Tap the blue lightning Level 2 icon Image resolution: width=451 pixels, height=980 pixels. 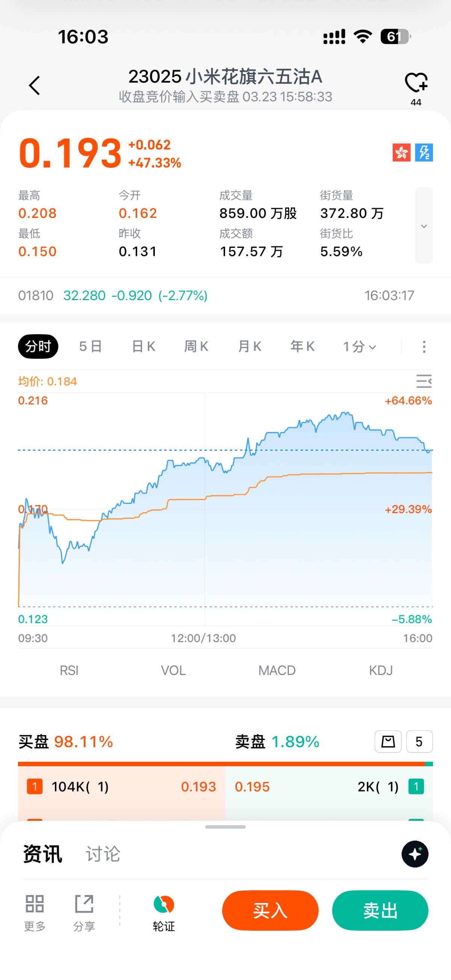(x=424, y=153)
